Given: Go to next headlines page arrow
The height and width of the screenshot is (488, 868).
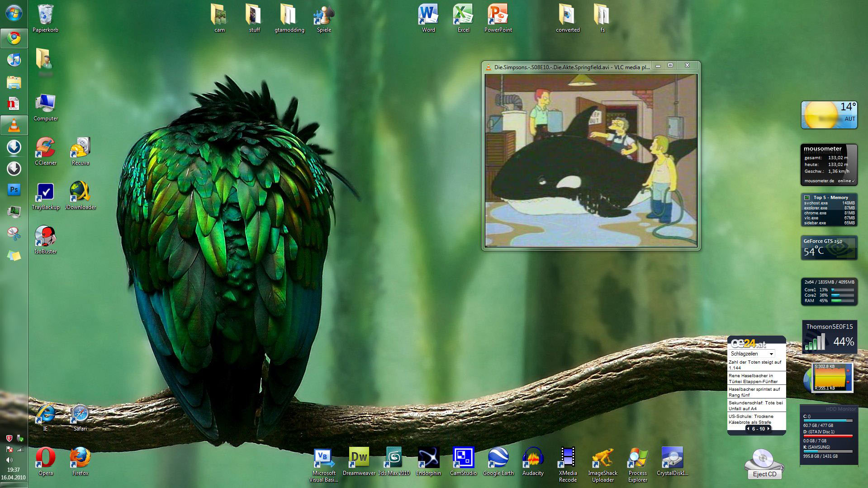Looking at the screenshot, I should point(768,428).
